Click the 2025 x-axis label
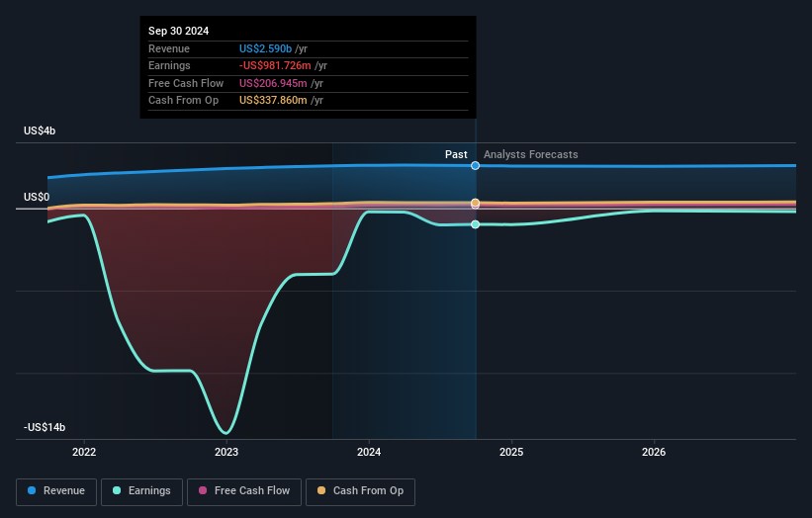 511,453
